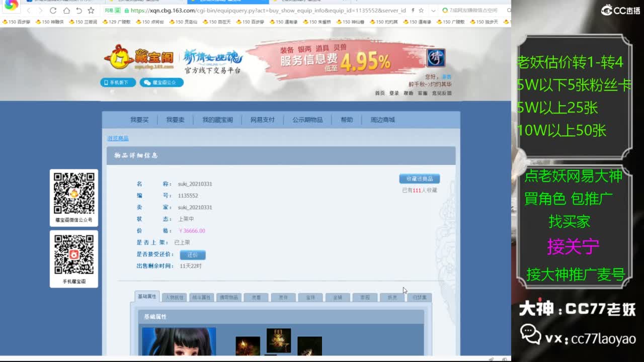Go back using the browser back arrow

(29, 11)
